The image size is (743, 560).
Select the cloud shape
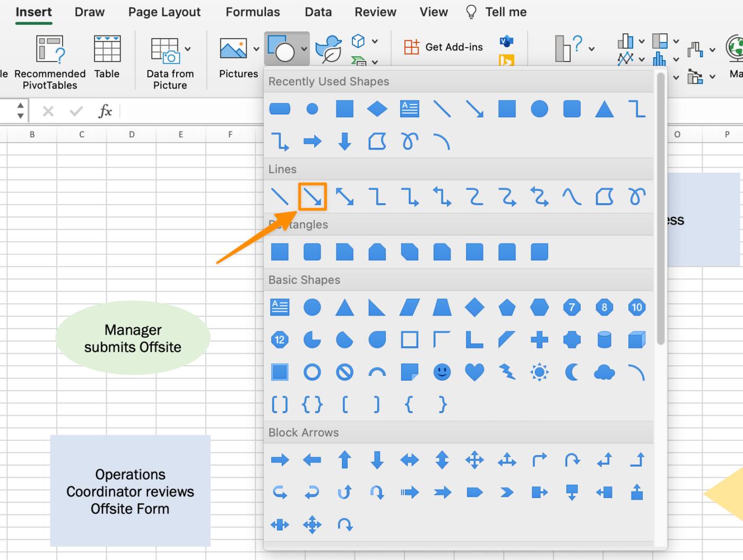coord(604,372)
